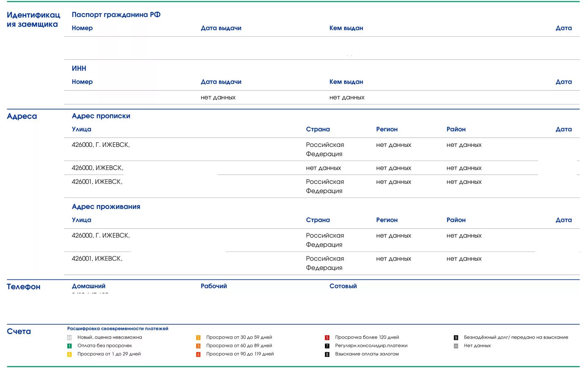Click the 'Расшифровка своевременности платежей' title
The image size is (588, 370).
click(x=118, y=328)
